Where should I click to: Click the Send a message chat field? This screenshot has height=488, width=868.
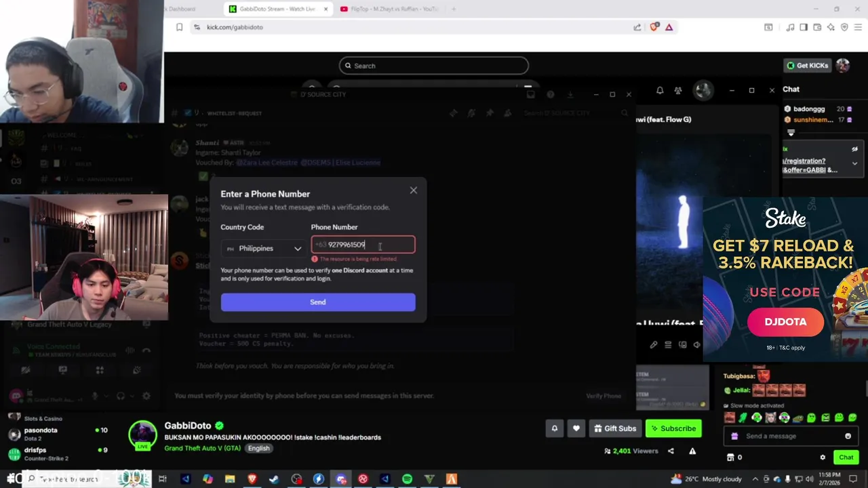coord(789,436)
